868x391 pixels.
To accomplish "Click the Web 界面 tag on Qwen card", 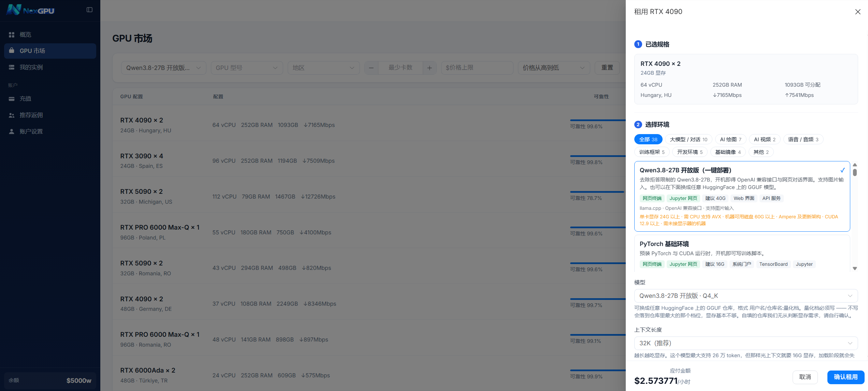I will [x=744, y=198].
